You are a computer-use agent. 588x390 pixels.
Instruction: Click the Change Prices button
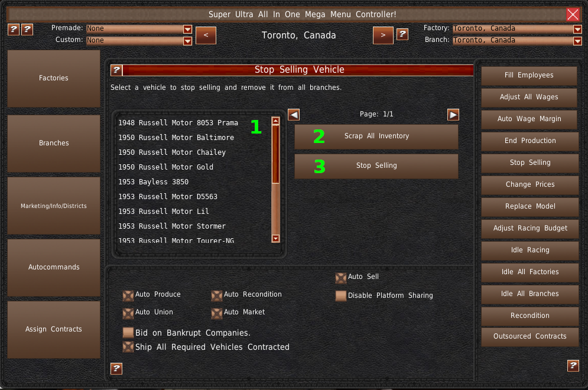coord(530,184)
